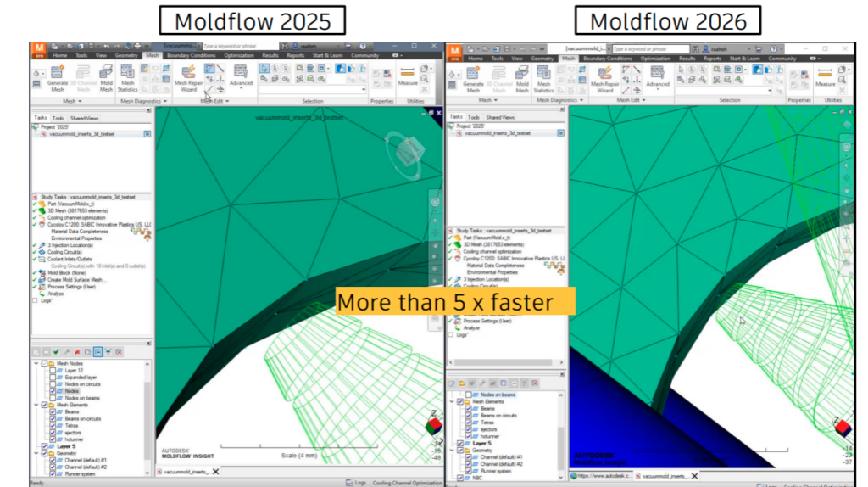
Task: Open the Boundary Conditions tab in the Moldflow 2026 window
Action: click(x=607, y=59)
